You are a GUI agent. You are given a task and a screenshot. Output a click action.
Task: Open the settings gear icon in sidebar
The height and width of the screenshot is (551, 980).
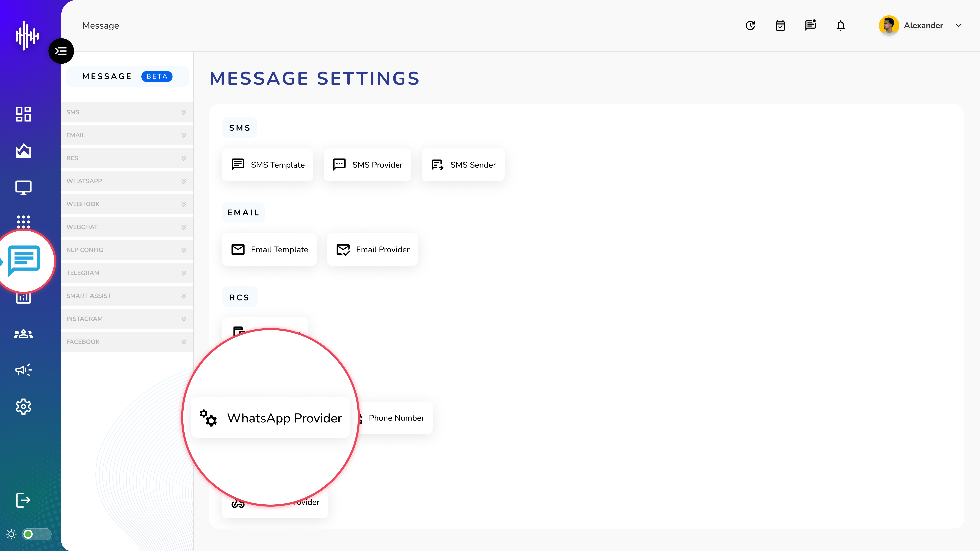(23, 406)
